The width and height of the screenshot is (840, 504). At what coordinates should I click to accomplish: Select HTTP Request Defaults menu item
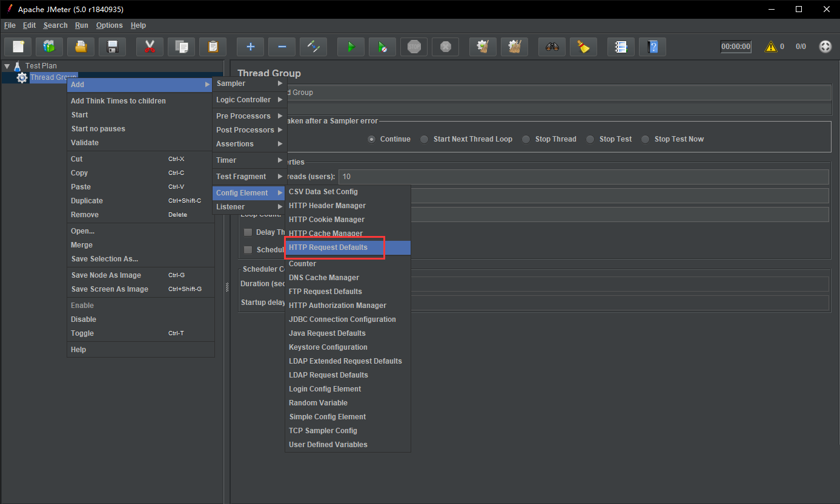[328, 247]
